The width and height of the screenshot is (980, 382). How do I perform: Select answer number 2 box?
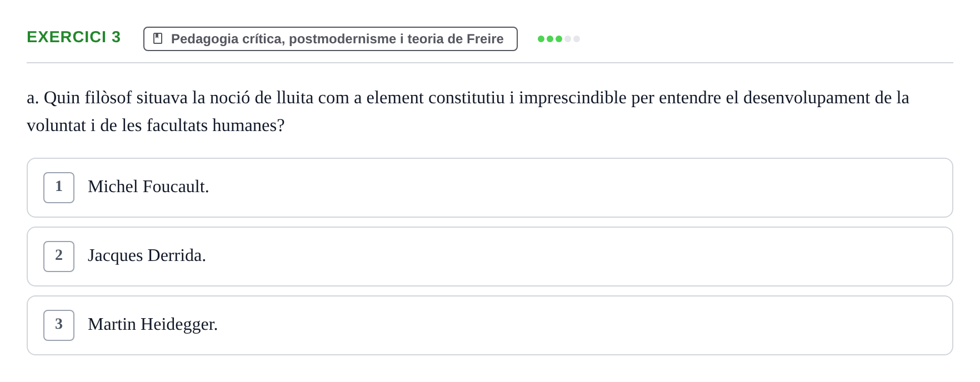[x=59, y=257]
